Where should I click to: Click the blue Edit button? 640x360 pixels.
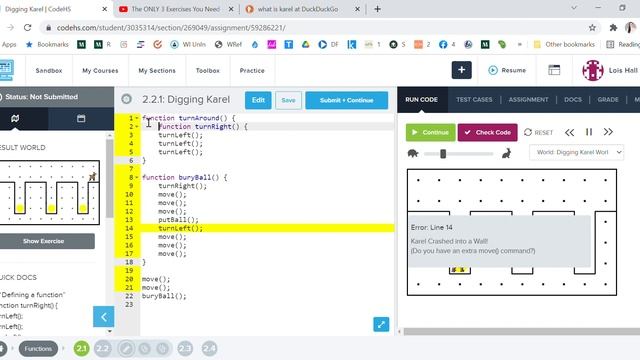(258, 100)
